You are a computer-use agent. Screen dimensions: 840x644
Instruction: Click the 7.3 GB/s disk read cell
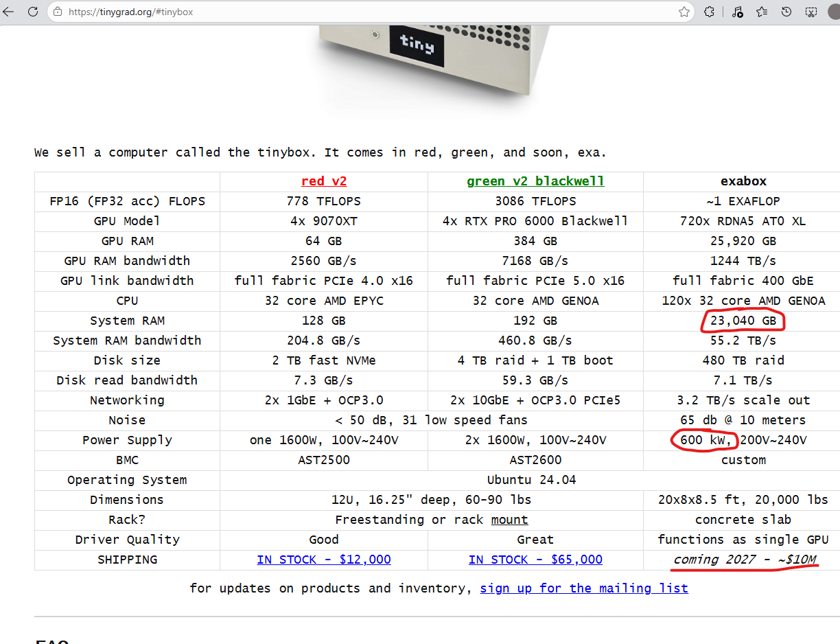coord(324,380)
